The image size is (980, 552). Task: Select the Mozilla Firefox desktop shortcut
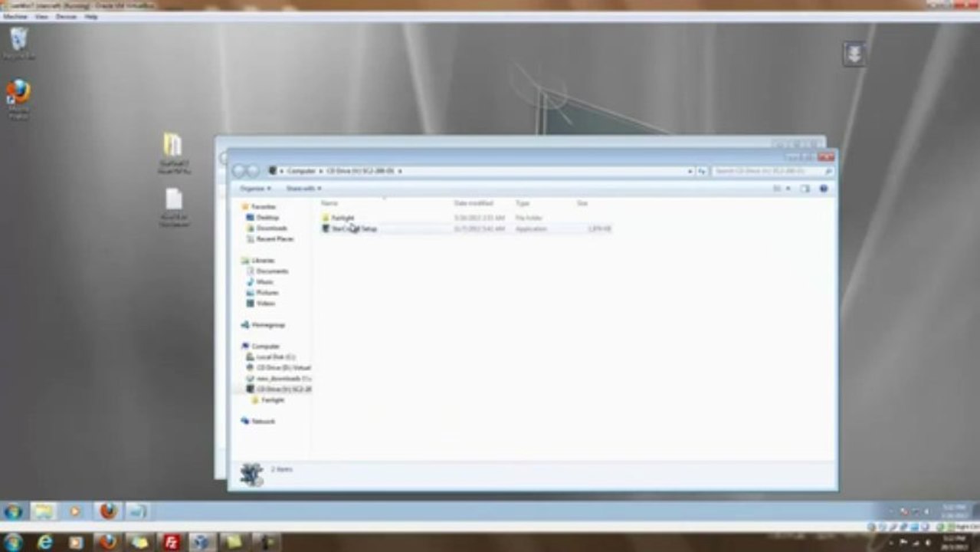[18, 99]
